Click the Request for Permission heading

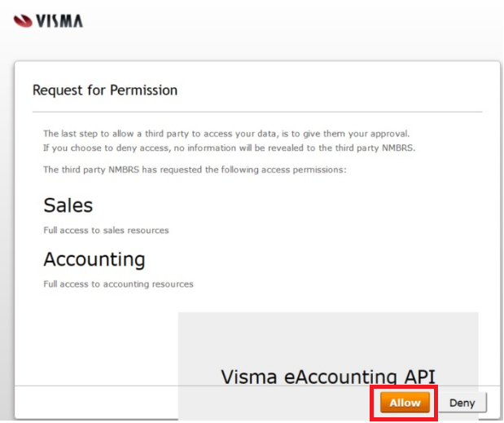pos(105,90)
